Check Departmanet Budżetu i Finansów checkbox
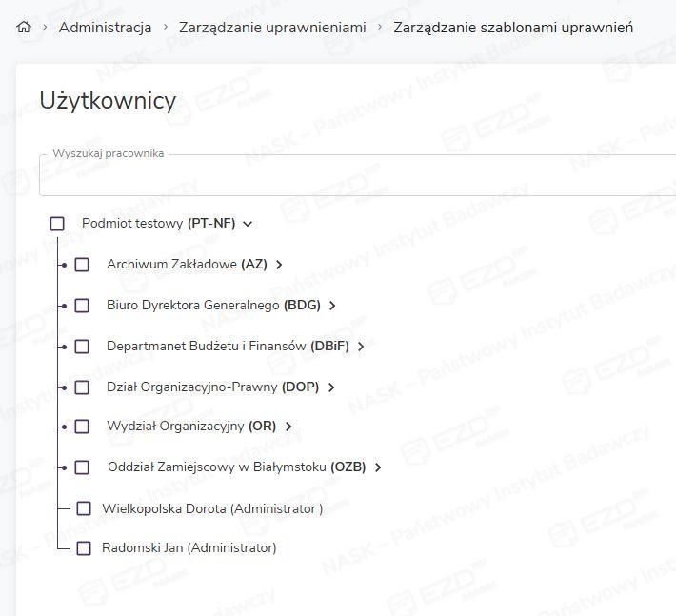Image resolution: width=676 pixels, height=616 pixels. (82, 347)
